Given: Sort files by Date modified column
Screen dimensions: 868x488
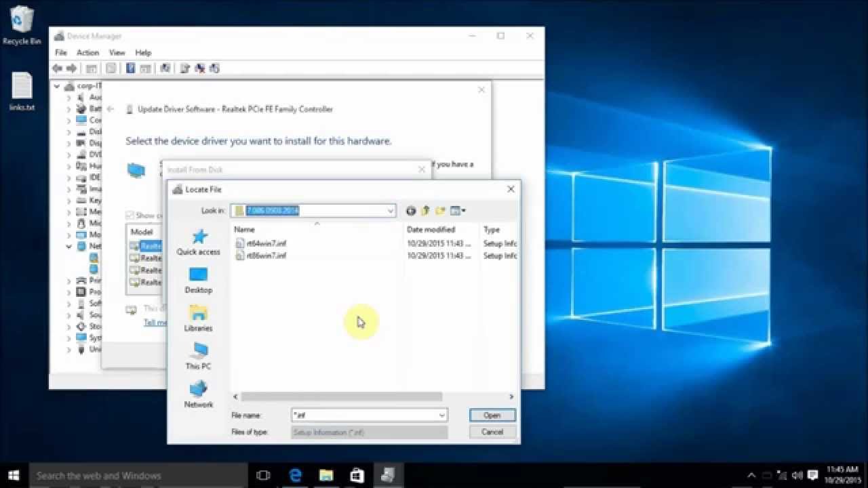Looking at the screenshot, I should pos(441,230).
